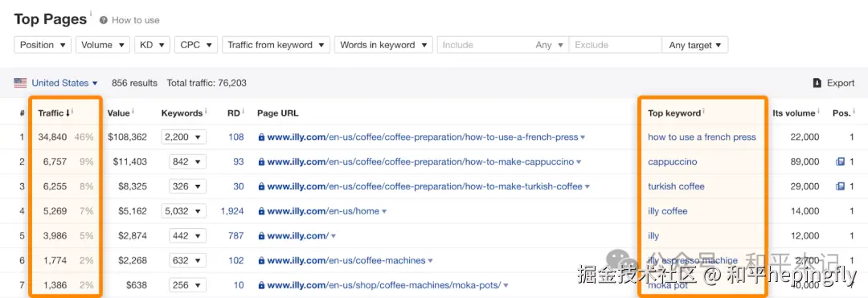
Task: Sort by the Pos. column header
Action: tap(841, 112)
